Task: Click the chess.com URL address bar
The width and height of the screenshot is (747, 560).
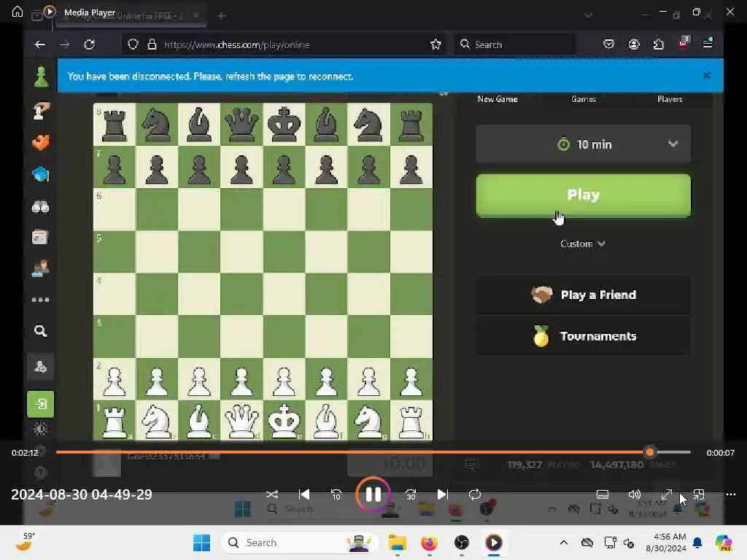Action: click(284, 44)
